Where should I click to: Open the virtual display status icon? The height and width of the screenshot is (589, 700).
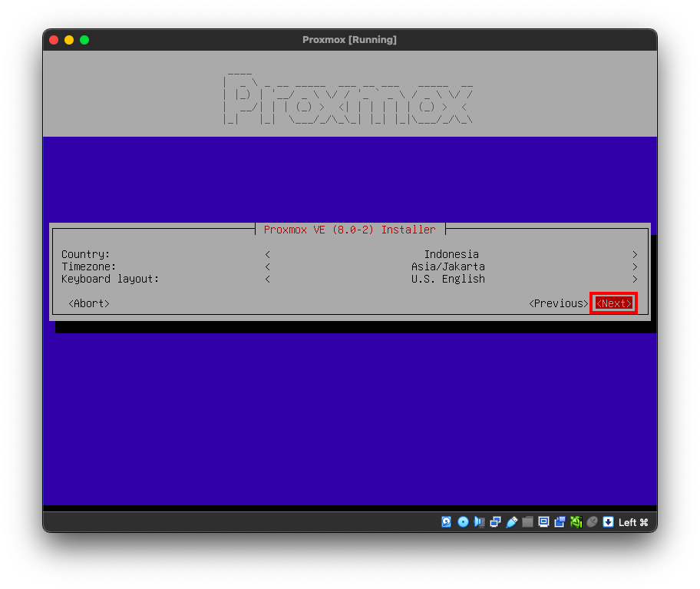pos(543,522)
